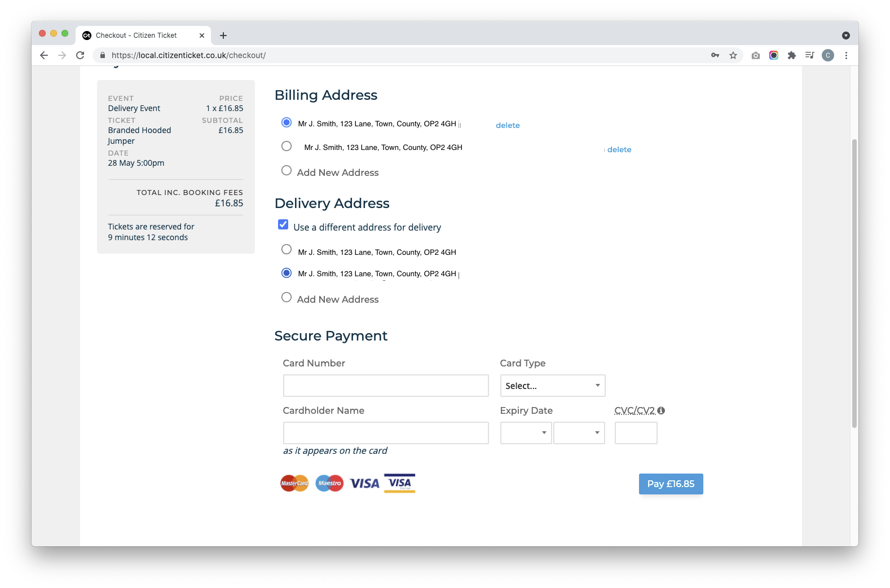Click the Secure Payment heading
Image resolution: width=890 pixels, height=588 pixels.
coord(331,335)
